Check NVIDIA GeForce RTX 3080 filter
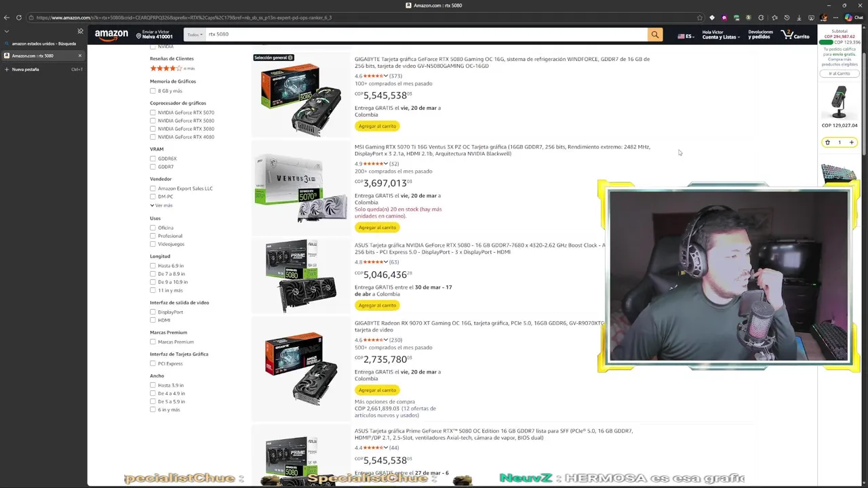Screen dimensions: 868x488 pos(153,129)
